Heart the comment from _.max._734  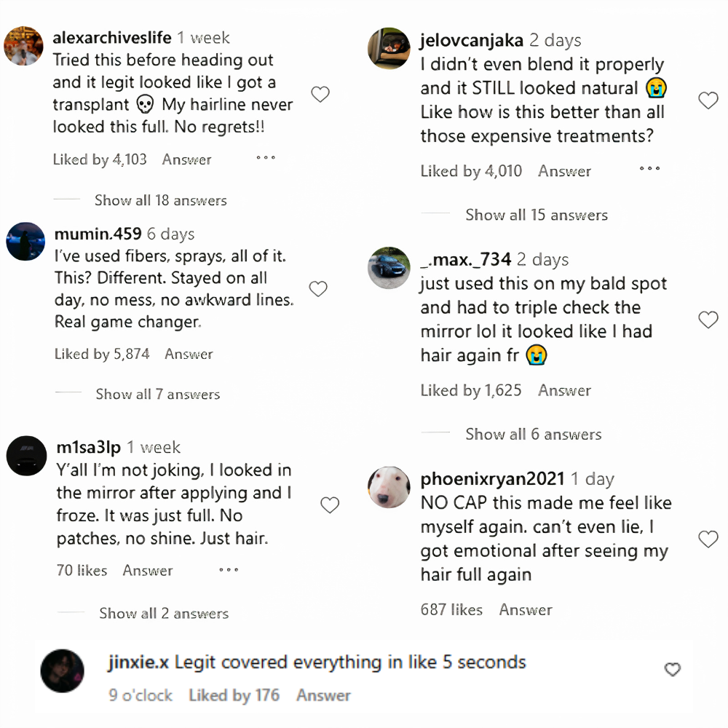click(x=708, y=320)
